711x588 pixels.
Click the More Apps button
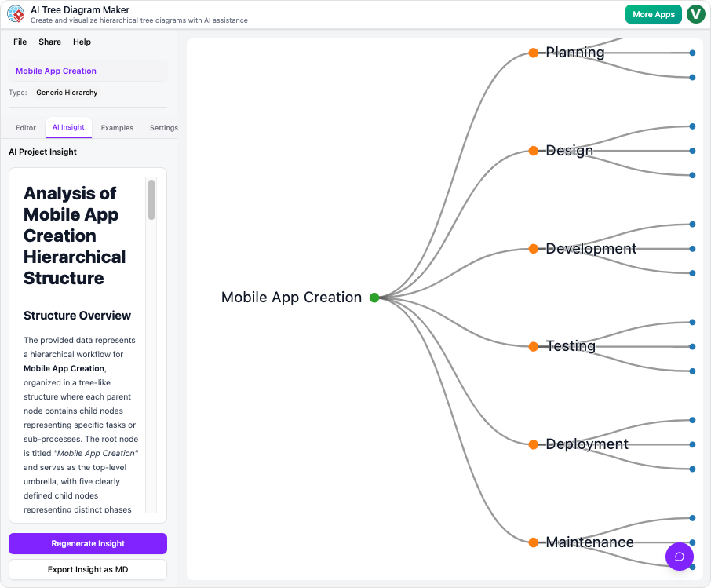653,14
